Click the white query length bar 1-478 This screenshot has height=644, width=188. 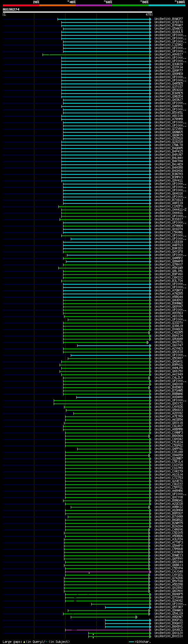pos(77,12)
